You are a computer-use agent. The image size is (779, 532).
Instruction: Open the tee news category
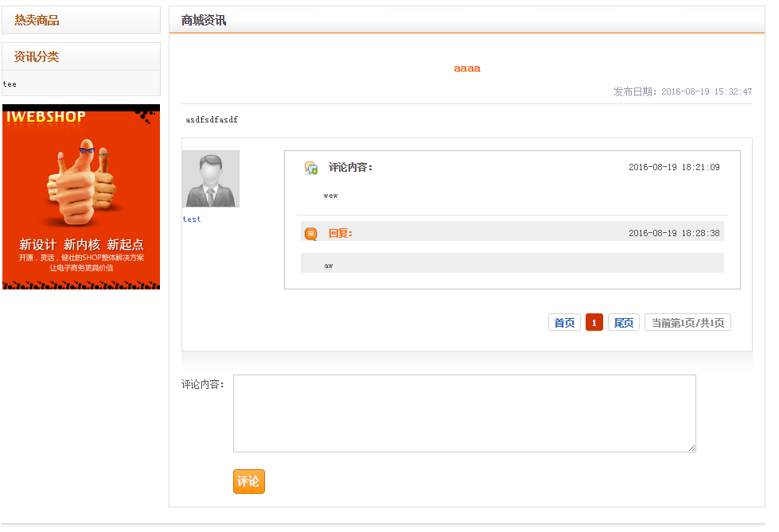point(10,84)
